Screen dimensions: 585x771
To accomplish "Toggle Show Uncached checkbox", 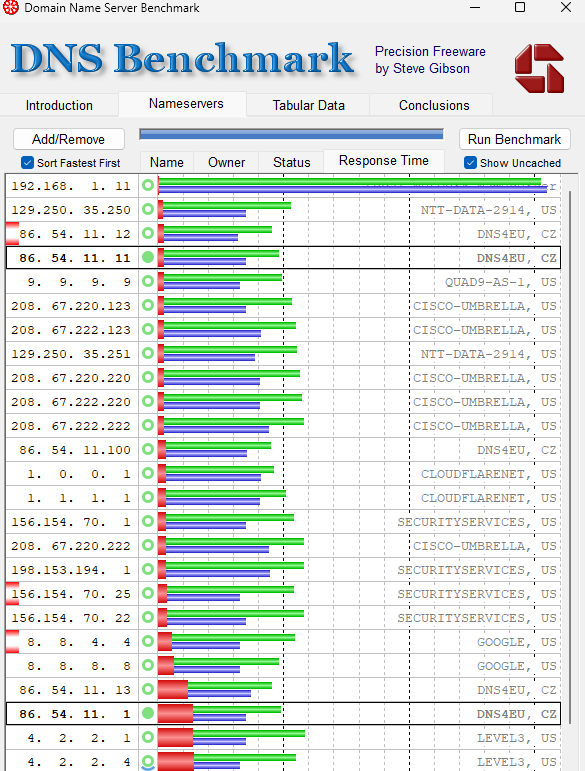I will click(x=470, y=163).
